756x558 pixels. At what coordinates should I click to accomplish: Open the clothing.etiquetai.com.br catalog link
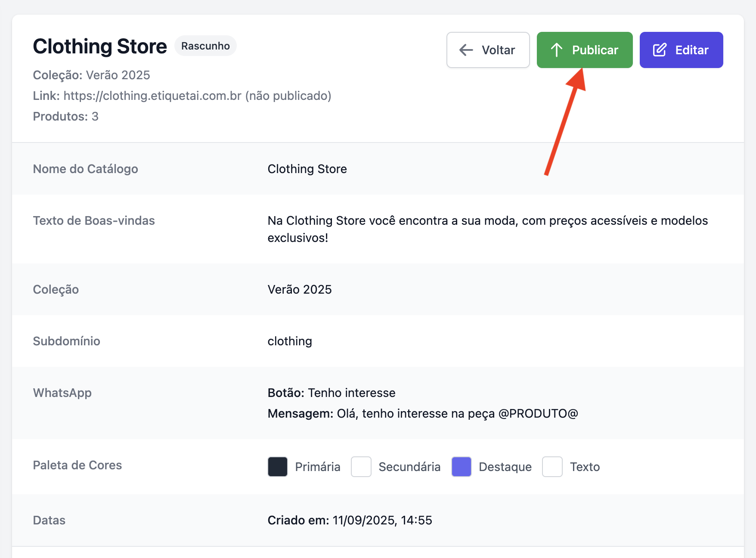coord(152,96)
